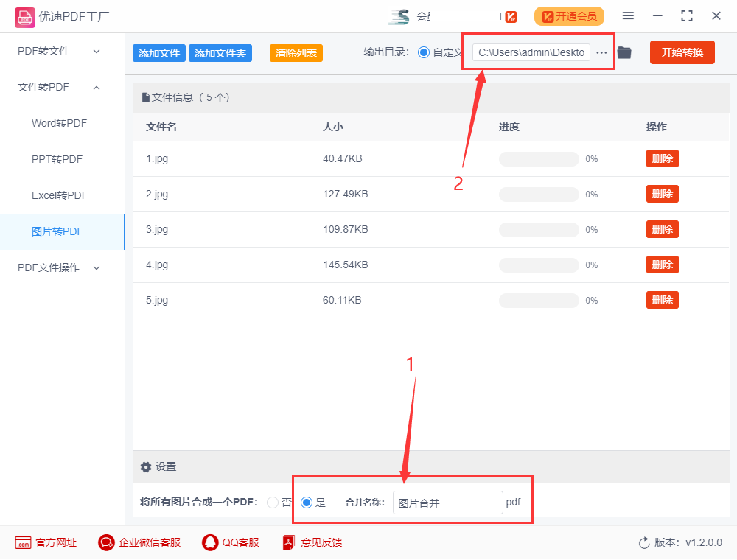Image resolution: width=737 pixels, height=560 pixels.
Task: Click the 进度 column header
Action: point(509,127)
